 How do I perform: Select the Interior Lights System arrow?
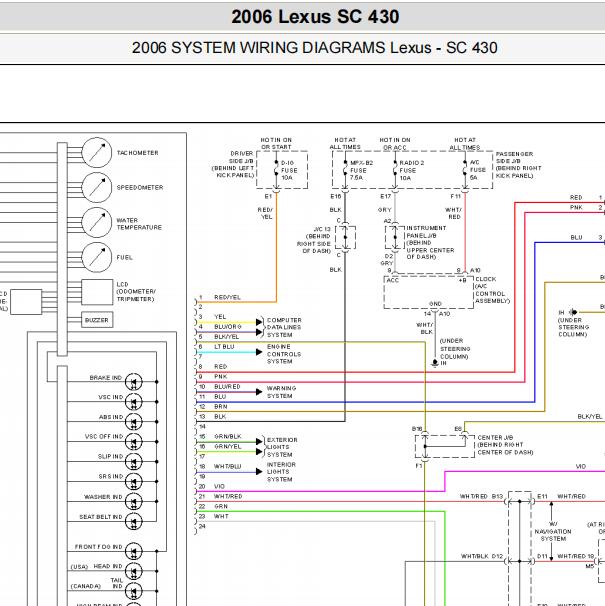pyautogui.click(x=259, y=472)
